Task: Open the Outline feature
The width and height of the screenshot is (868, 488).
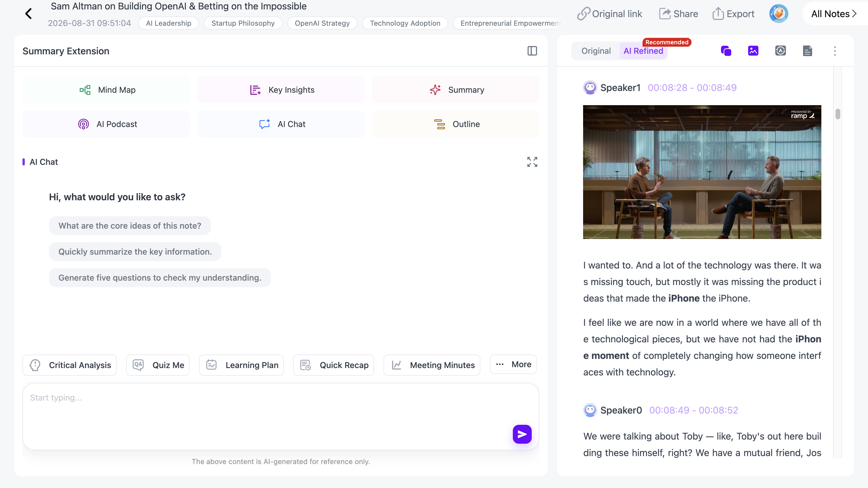Action: point(456,124)
